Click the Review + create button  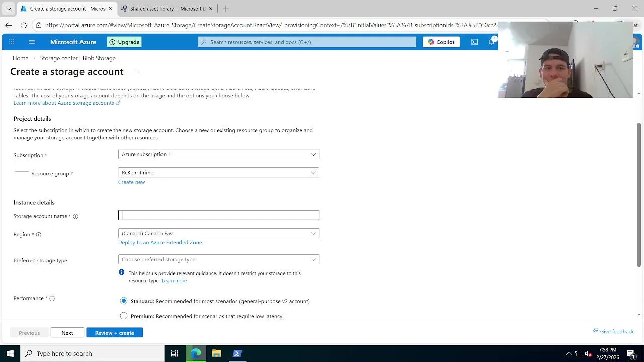115,333
